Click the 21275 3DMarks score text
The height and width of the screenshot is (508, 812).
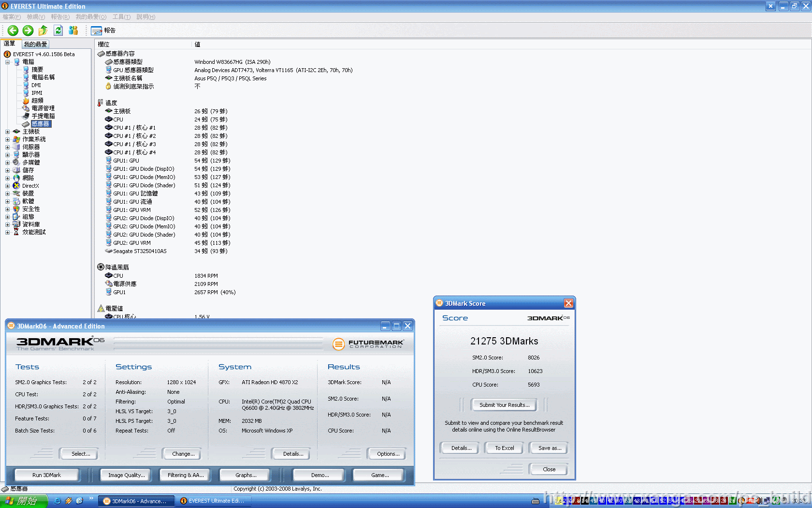[504, 341]
